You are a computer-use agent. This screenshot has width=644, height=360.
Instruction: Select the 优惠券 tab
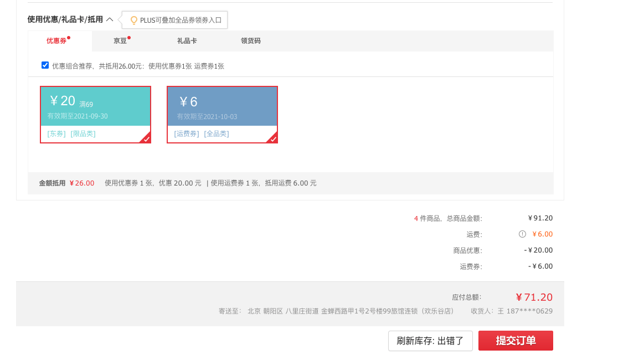pyautogui.click(x=56, y=40)
